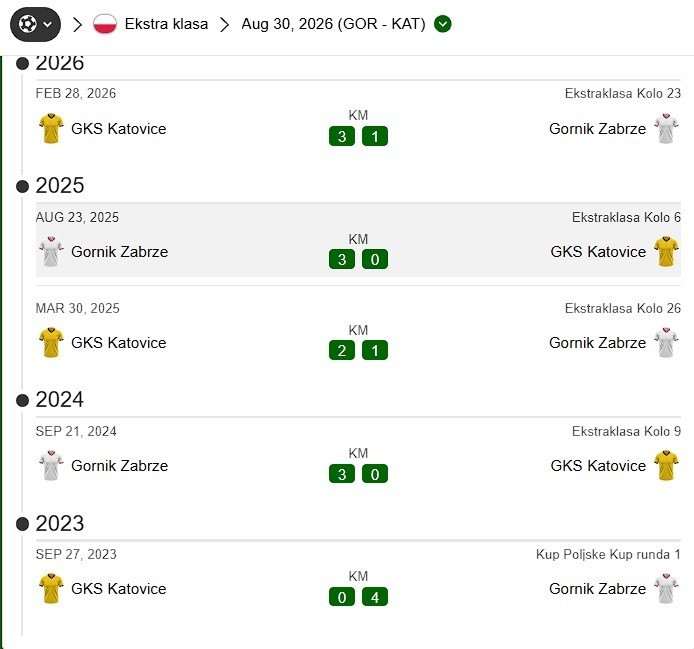694x649 pixels.
Task: Open the Ekstraklasa Kolo 26 round label
Action: (x=622, y=308)
